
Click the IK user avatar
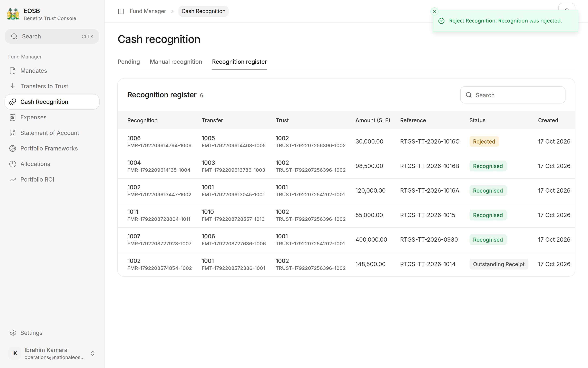[x=14, y=353]
